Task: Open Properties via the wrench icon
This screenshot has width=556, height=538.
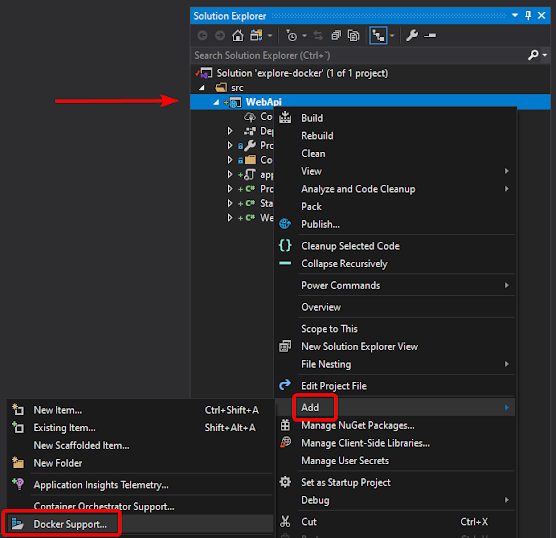Action: (412, 35)
